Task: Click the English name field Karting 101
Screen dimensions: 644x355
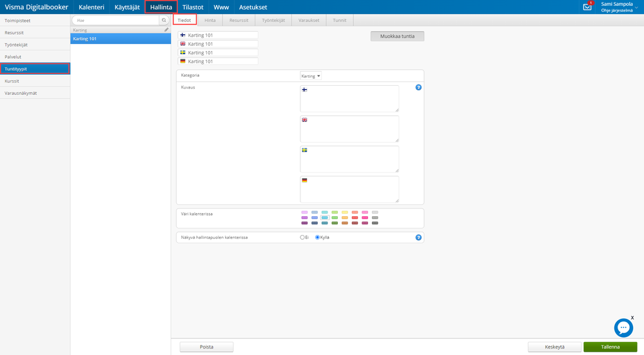Action: (x=218, y=44)
